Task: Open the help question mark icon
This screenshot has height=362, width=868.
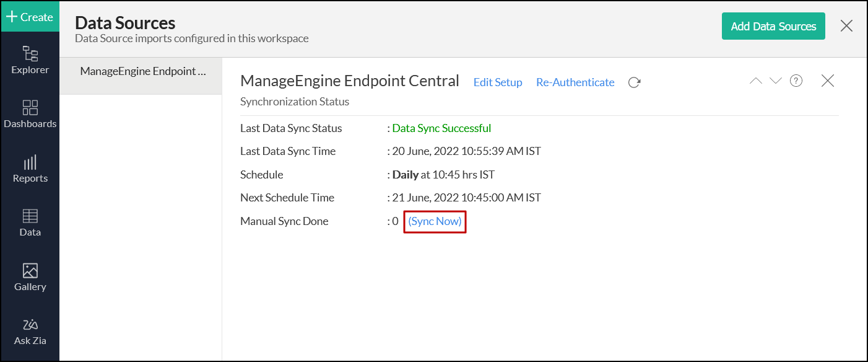Action: pos(796,81)
